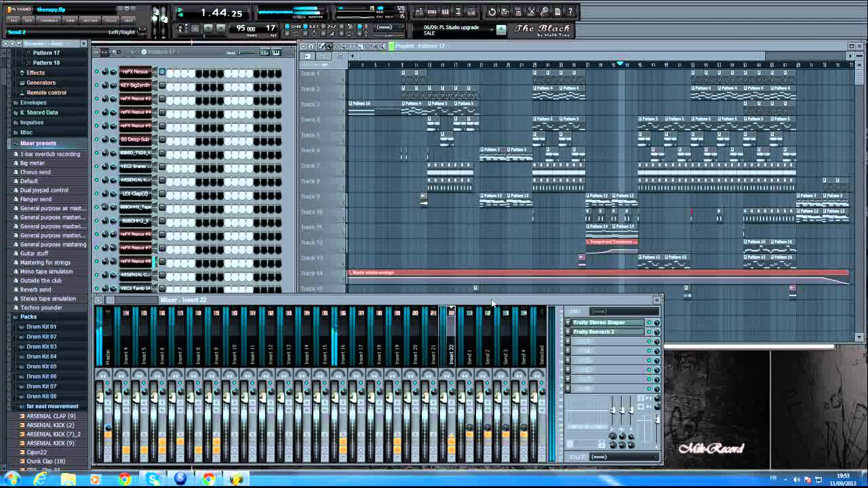Screen dimensions: 868x488
Task: Open the TOOLS menu
Action: (x=111, y=20)
